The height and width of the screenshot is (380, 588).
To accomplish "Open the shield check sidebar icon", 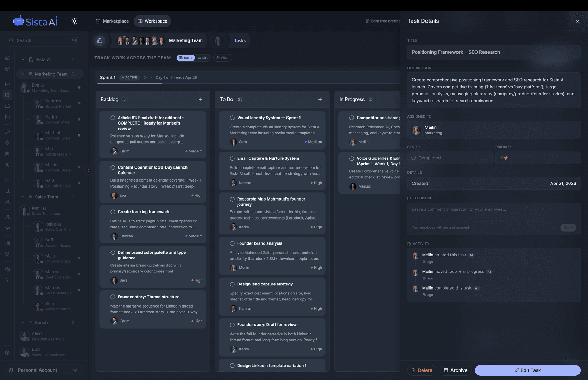I will 7,254.
